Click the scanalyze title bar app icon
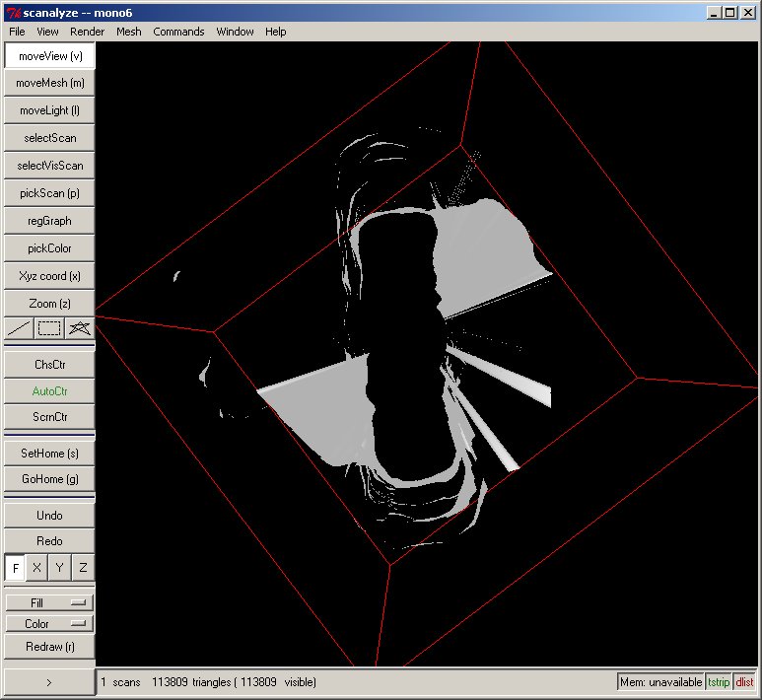The image size is (762, 700). [11, 11]
